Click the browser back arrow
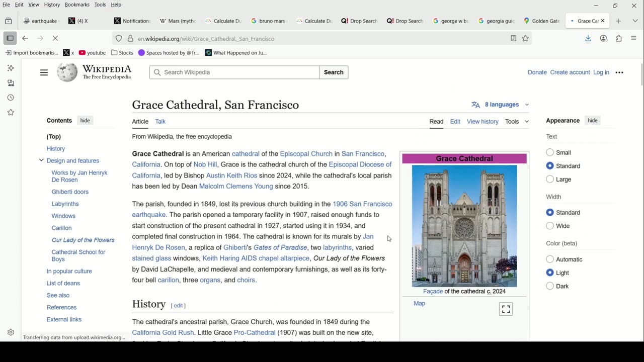 click(25, 38)
